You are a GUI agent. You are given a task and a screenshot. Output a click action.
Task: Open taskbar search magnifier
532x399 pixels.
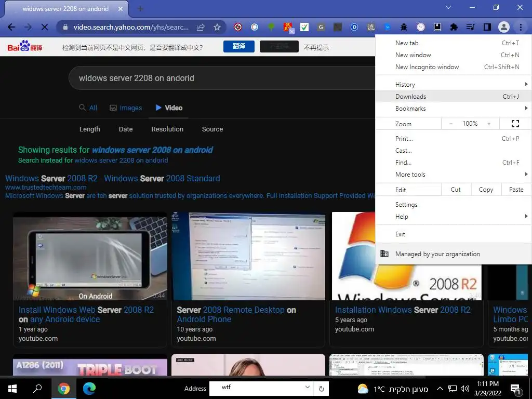click(37, 389)
